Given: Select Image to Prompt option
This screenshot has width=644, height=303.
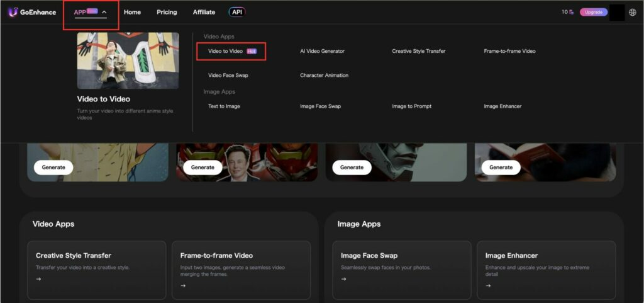Looking at the screenshot, I should [x=411, y=106].
